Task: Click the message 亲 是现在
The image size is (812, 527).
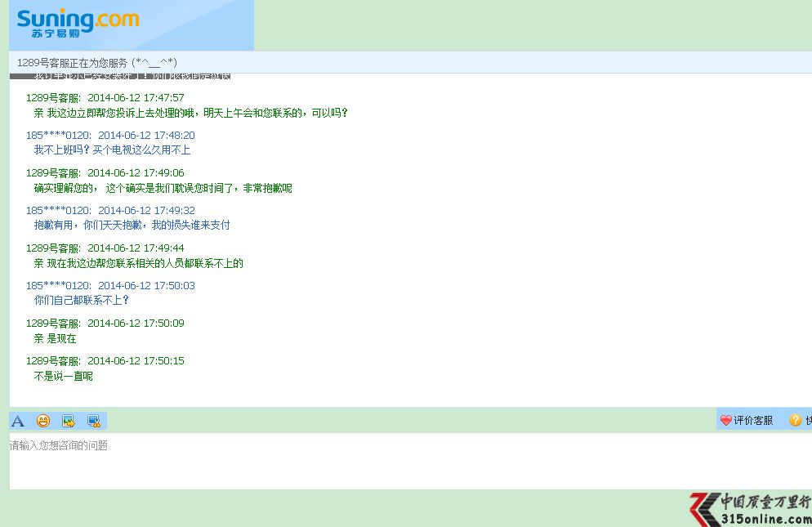Action: tap(54, 338)
